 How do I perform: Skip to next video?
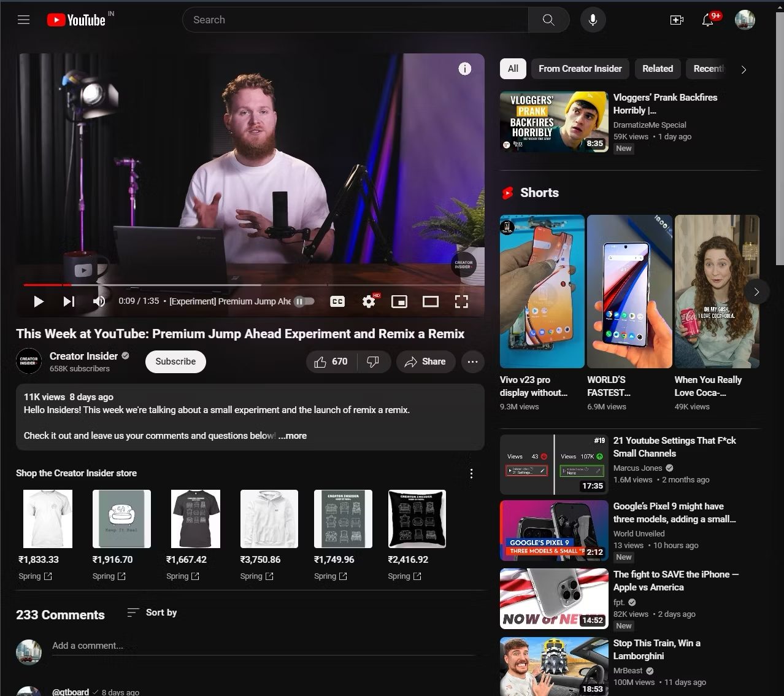point(69,301)
